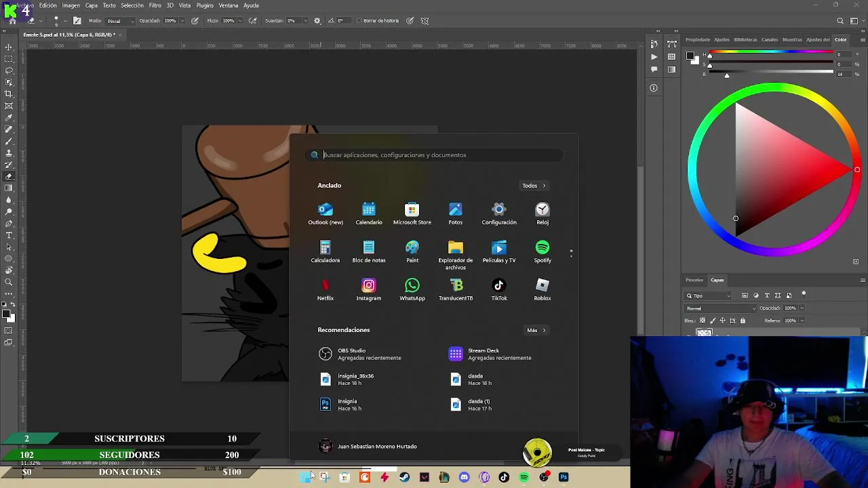This screenshot has height=488, width=868.
Task: Toggle lock image pixels brush icon
Action: click(712, 321)
